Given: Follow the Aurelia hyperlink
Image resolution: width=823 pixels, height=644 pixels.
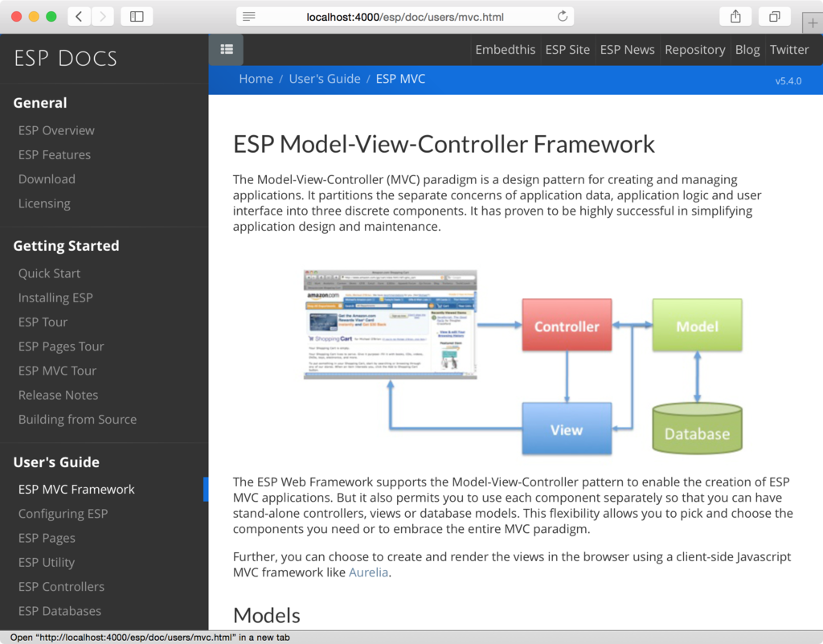Looking at the screenshot, I should point(368,572).
